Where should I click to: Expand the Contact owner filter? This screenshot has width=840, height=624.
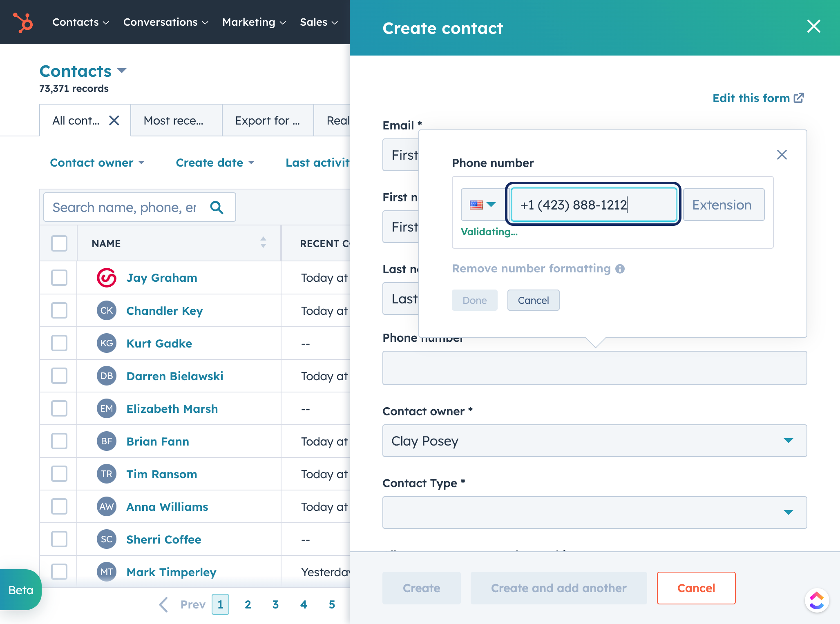[97, 163]
